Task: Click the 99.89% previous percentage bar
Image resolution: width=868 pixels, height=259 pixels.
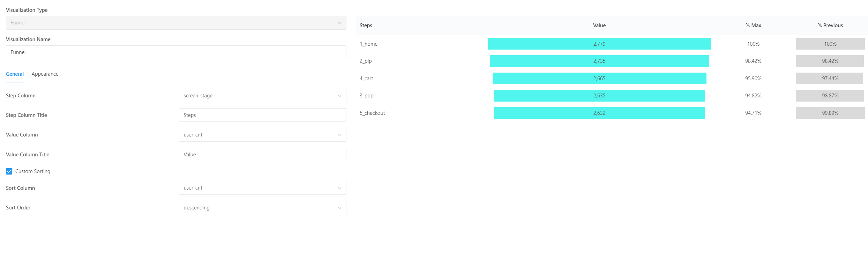Action: [830, 113]
